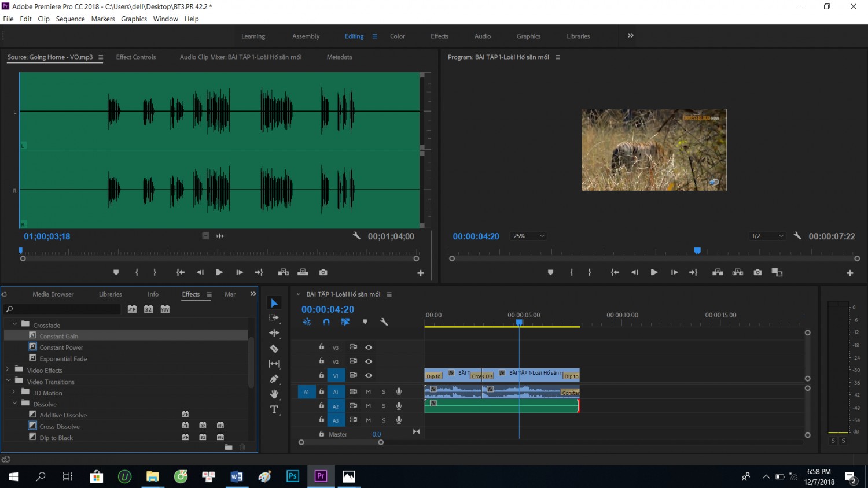868x488 pixels.
Task: Select the Pen tool
Action: (274, 379)
